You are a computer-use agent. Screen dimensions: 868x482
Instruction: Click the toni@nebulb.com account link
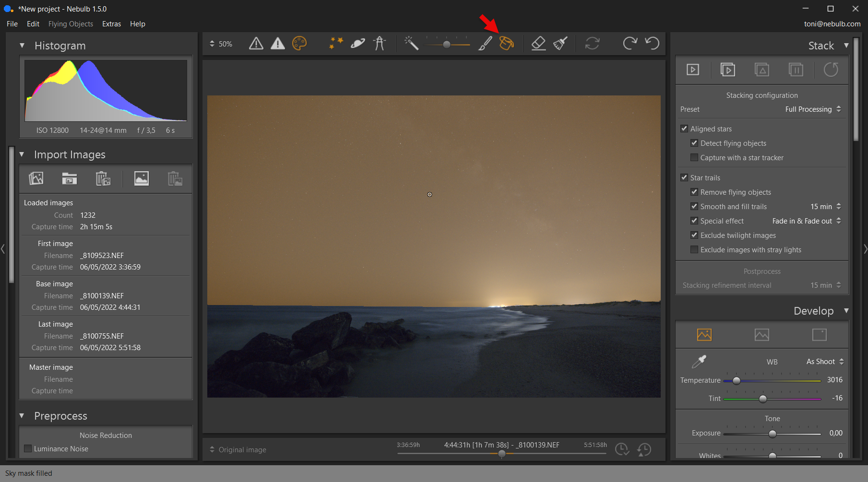tap(832, 24)
